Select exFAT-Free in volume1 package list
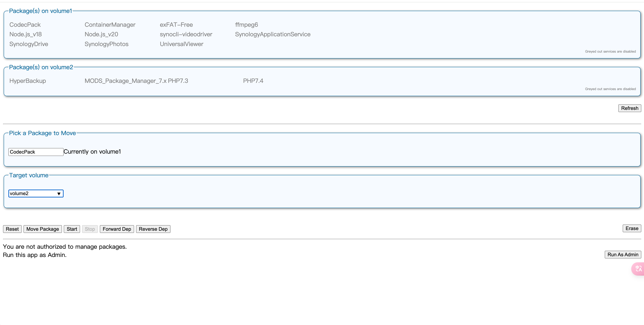Image resolution: width=644 pixels, height=325 pixels. coord(176,25)
